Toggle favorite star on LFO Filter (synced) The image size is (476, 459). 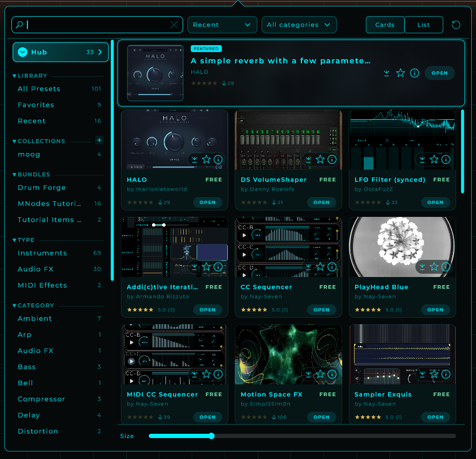click(x=434, y=159)
